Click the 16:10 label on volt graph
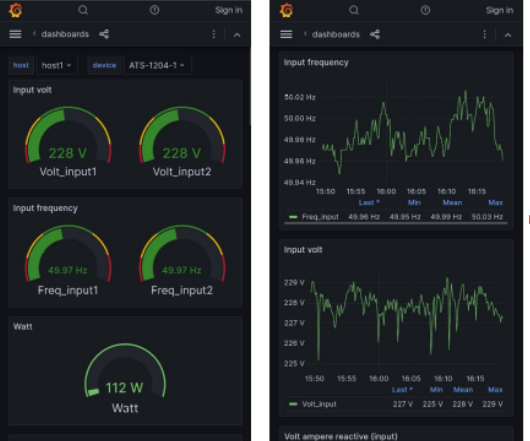530x441 pixels. pyautogui.click(x=443, y=378)
